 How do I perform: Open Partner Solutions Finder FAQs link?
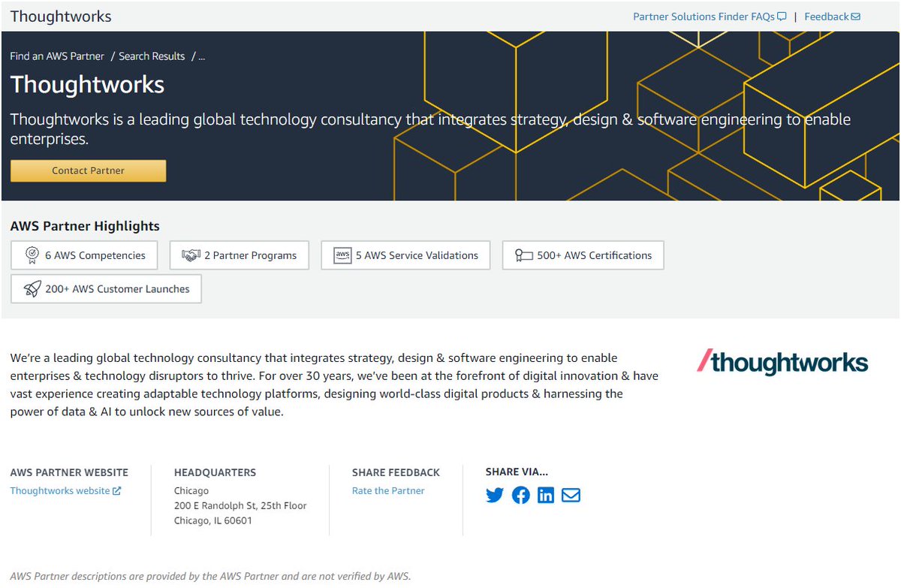click(x=710, y=17)
